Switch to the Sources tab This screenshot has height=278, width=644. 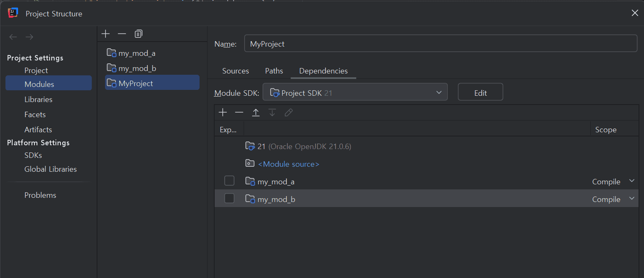coord(235,71)
